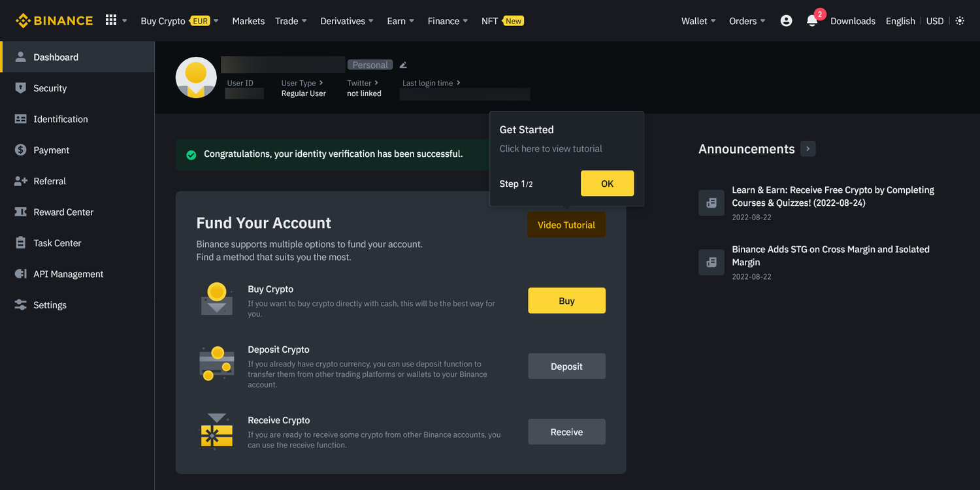Click OK in the Get Started popup
980x490 pixels.
click(x=607, y=184)
